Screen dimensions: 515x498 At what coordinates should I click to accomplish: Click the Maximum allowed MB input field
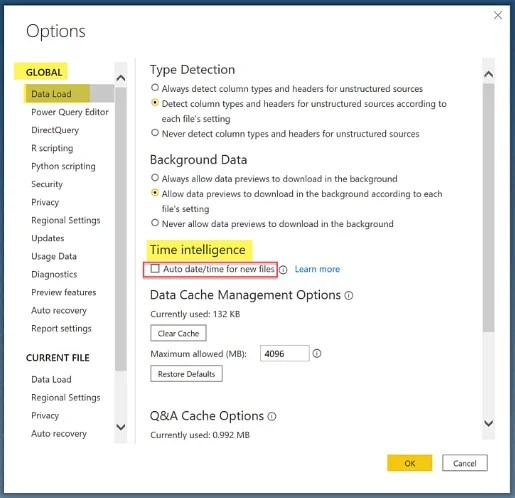285,354
